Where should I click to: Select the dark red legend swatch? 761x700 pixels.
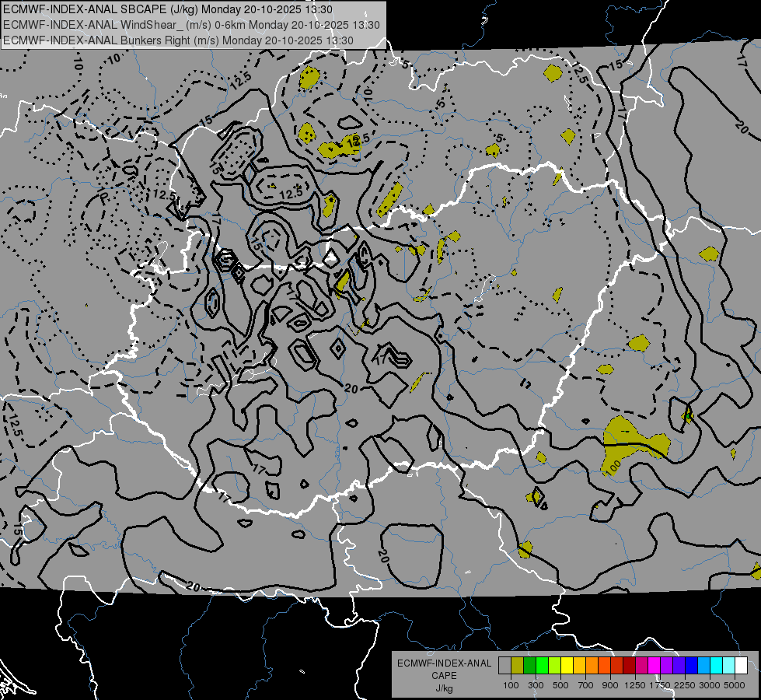point(630,666)
